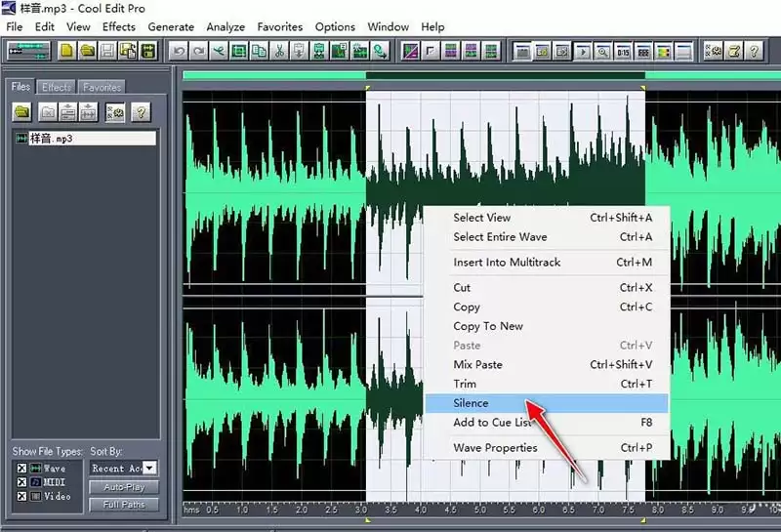Click the Files panel edit waveform icon

(x=88, y=112)
